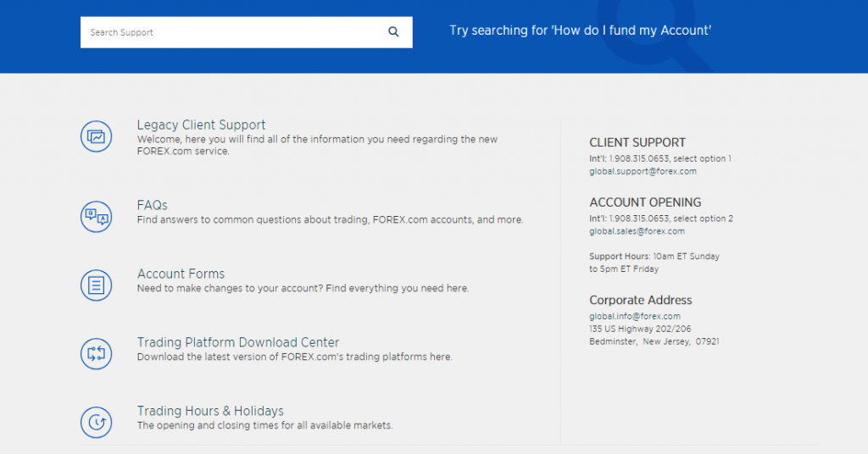This screenshot has width=868, height=454.
Task: Open the FAQs heading link
Action: tap(153, 205)
